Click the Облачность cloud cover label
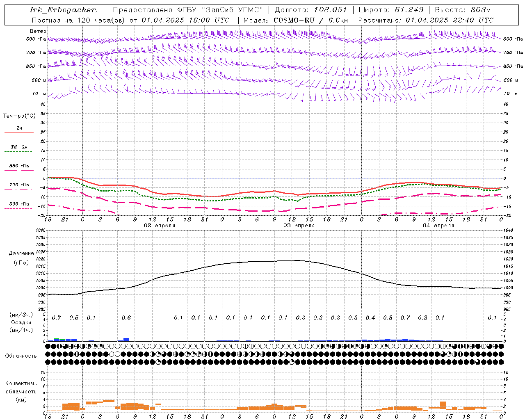The width and height of the screenshot is (525, 420). click(x=21, y=356)
